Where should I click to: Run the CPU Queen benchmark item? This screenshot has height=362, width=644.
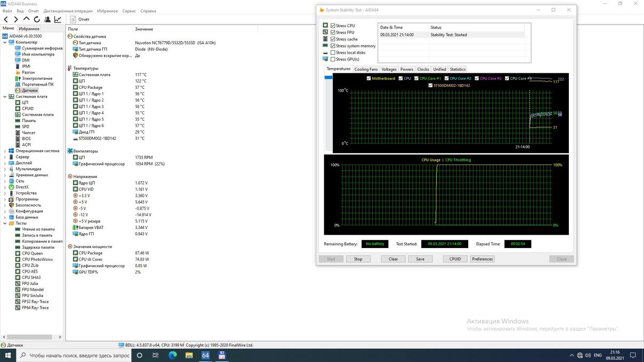(32, 253)
